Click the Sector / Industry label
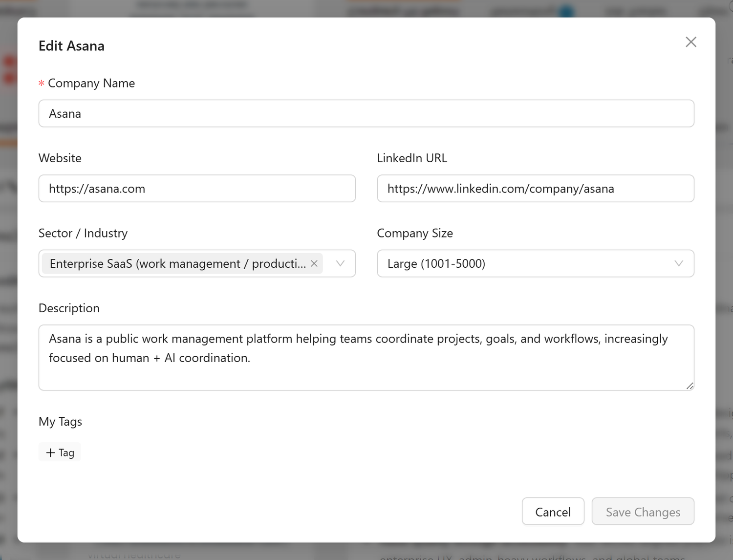Viewport: 733px width, 560px height. [83, 233]
